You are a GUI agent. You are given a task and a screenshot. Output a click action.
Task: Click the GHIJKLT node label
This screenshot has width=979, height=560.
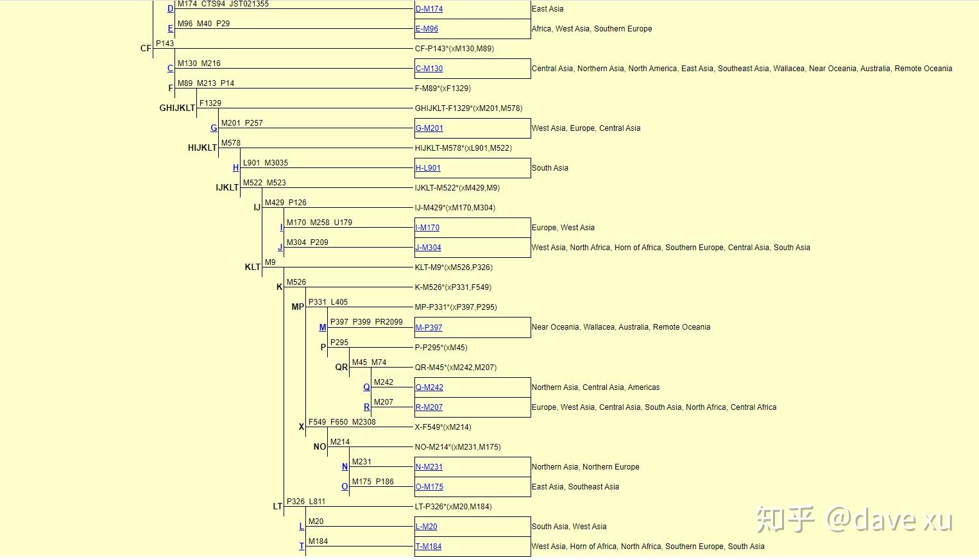[177, 108]
